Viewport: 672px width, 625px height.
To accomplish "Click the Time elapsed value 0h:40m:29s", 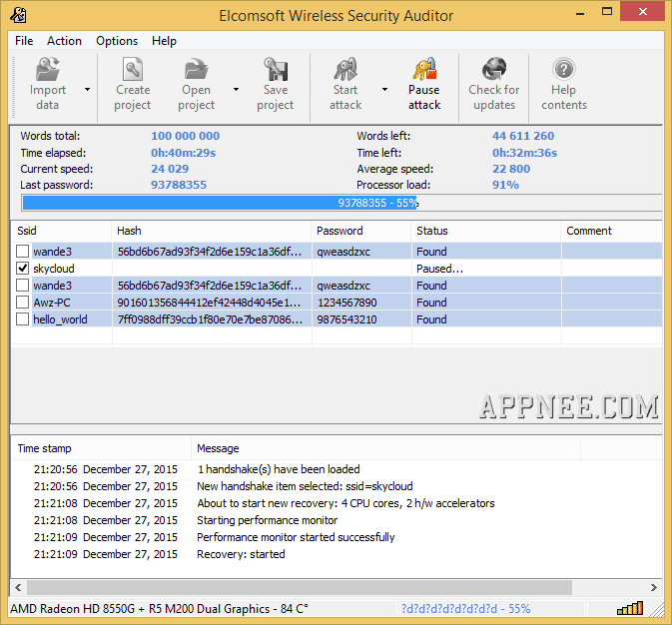I will (183, 153).
